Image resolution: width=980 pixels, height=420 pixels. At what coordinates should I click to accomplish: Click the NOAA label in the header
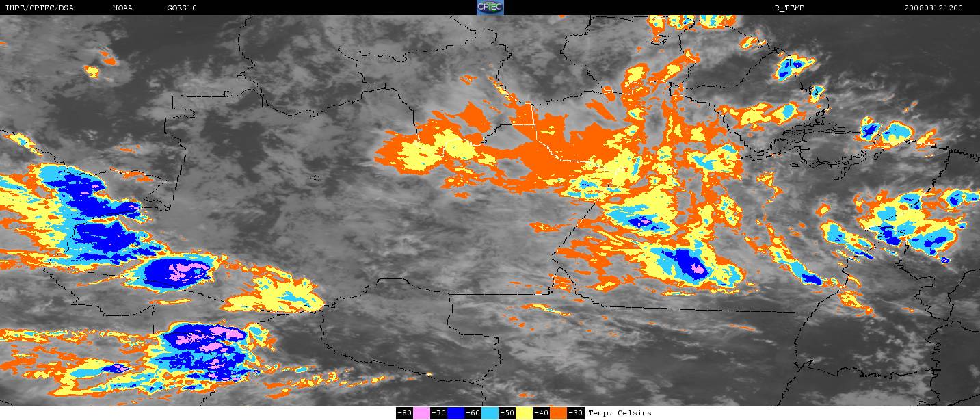123,8
